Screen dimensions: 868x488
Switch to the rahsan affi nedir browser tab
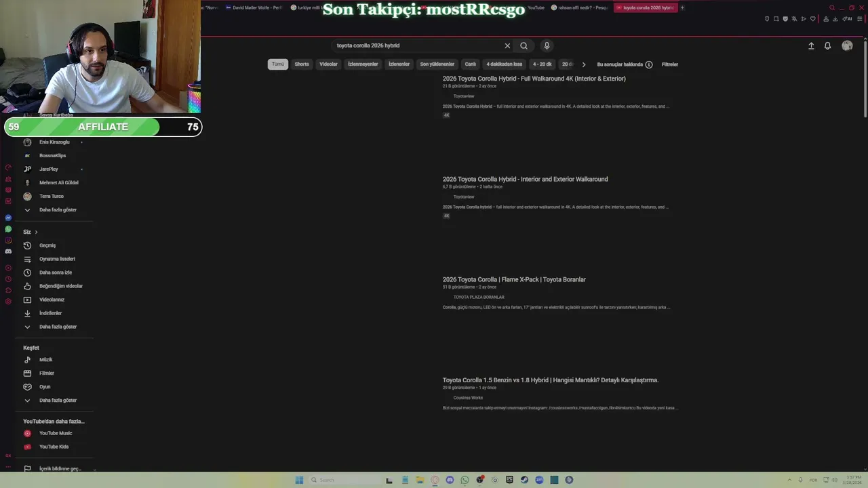(578, 7)
